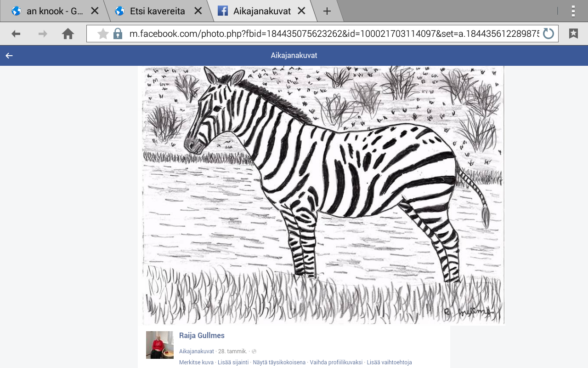Image resolution: width=588 pixels, height=368 pixels.
Task: Switch to the 'Etsi kavereita' tab
Action: [157, 11]
